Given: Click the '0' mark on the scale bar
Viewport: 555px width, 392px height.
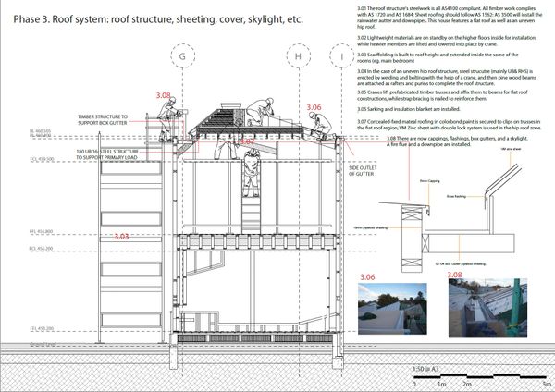Looking at the screenshot, I should (414, 384).
